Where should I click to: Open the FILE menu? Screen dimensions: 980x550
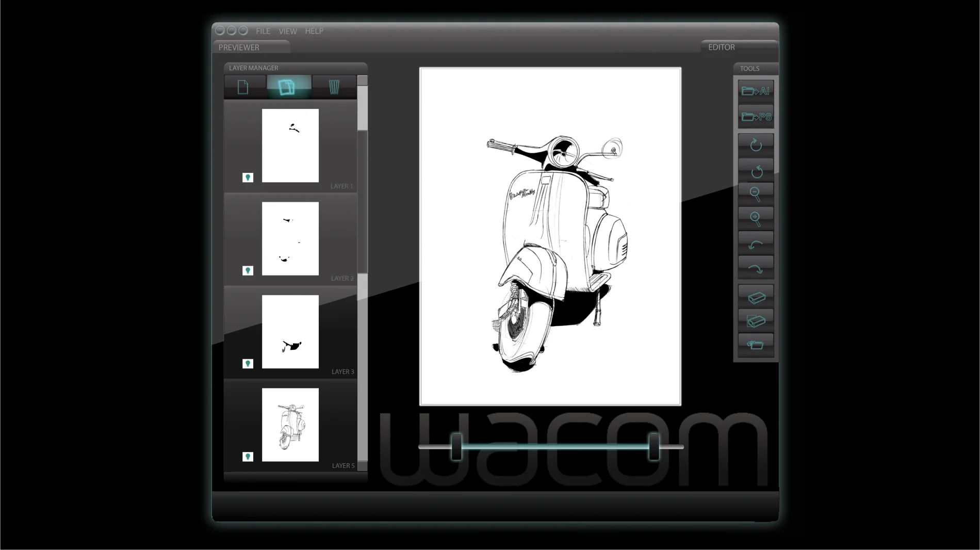pyautogui.click(x=263, y=31)
